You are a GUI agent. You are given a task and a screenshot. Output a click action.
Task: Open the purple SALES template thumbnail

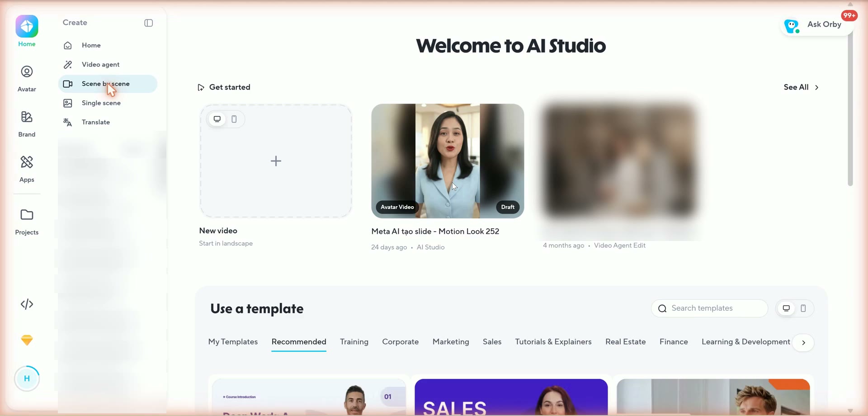point(511,397)
